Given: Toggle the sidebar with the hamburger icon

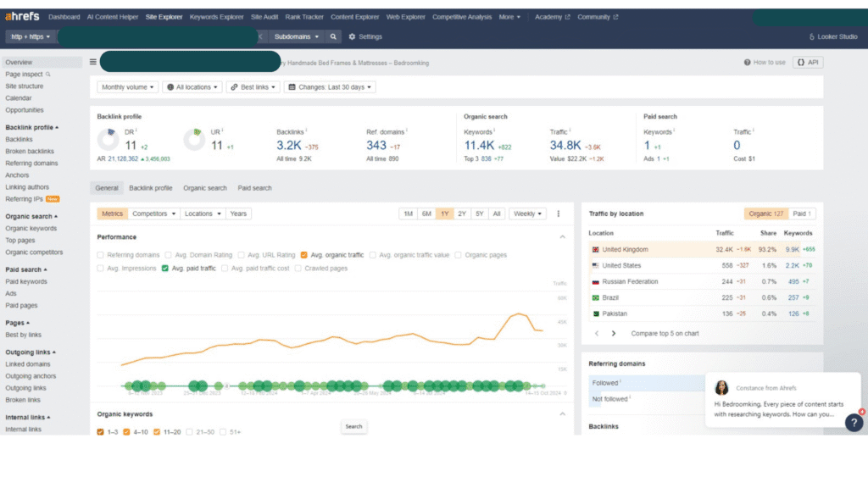Looking at the screenshot, I should pos(93,62).
